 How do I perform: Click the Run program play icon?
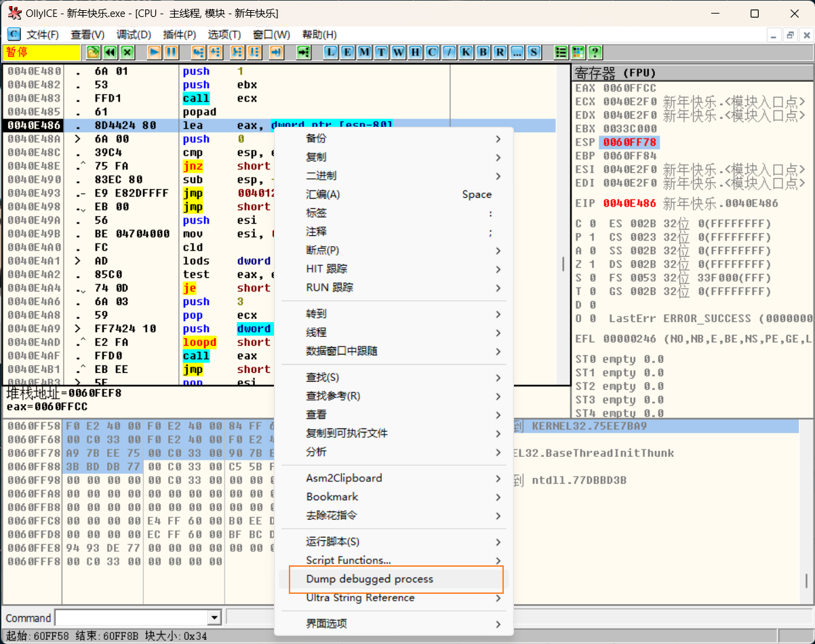(x=154, y=52)
